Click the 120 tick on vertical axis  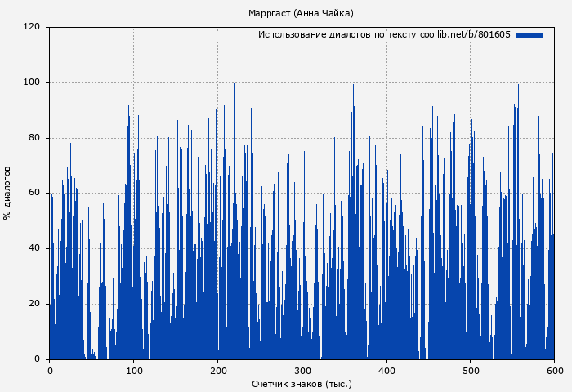coord(32,27)
